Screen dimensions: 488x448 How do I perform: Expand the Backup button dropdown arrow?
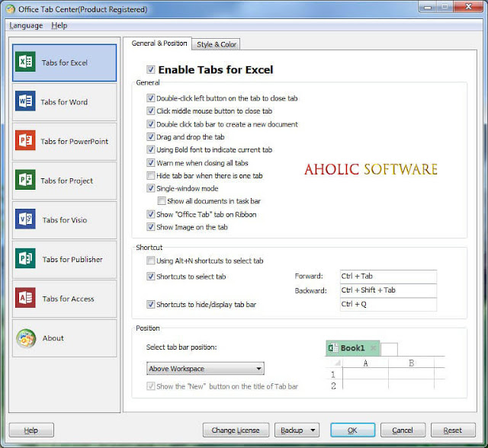313,430
